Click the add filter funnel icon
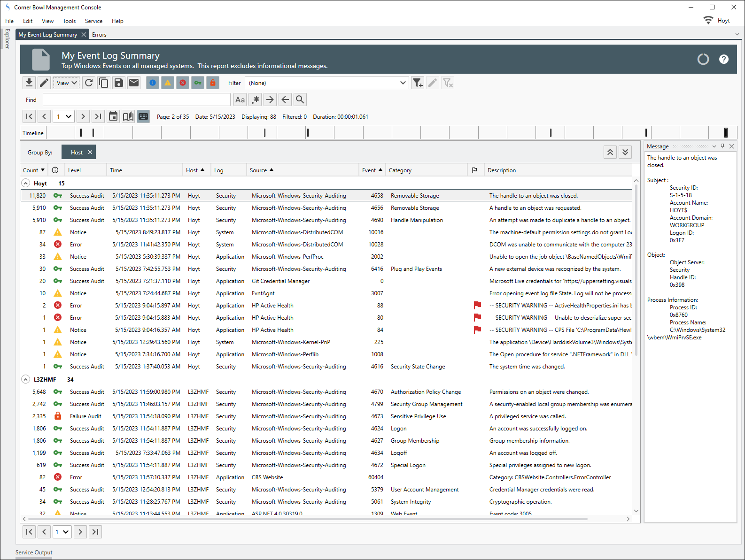Viewport: 745px width, 560px height. click(x=417, y=83)
